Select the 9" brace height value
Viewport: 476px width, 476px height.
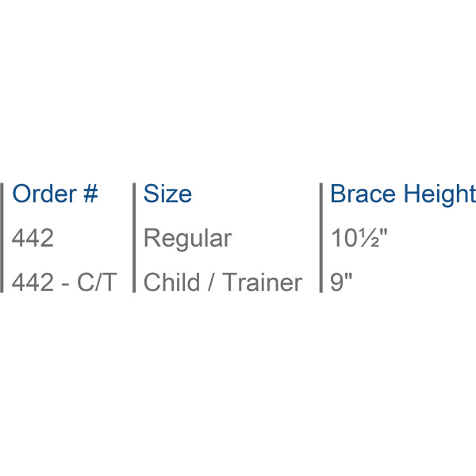coord(341,282)
